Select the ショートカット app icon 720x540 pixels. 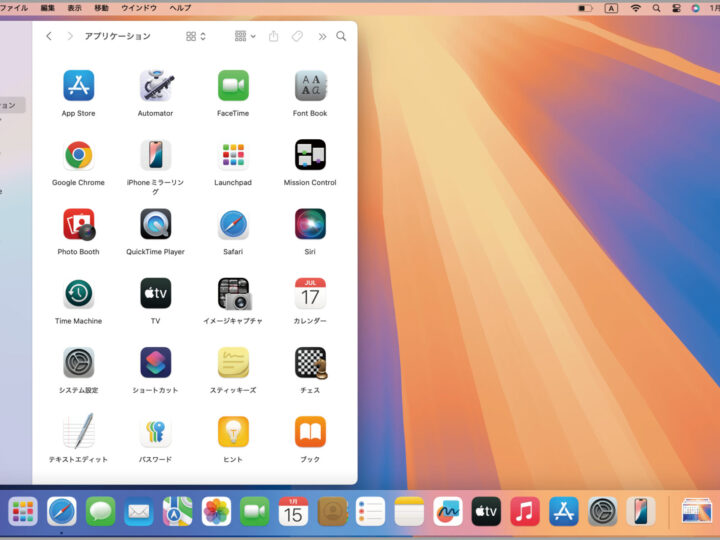156,363
